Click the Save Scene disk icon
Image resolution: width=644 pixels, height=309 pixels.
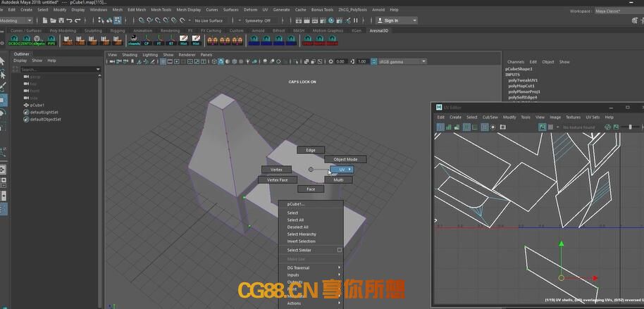61,20
